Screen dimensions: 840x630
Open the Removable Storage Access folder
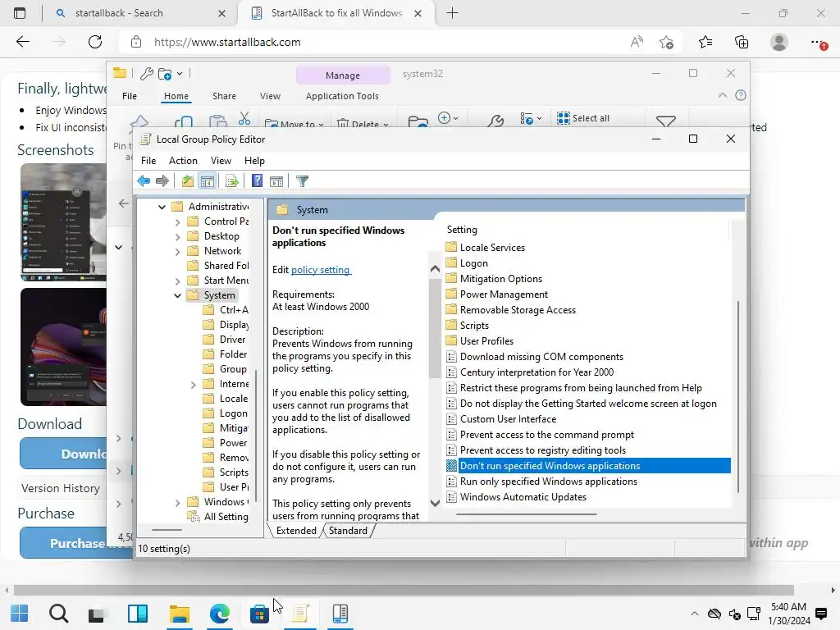point(518,309)
